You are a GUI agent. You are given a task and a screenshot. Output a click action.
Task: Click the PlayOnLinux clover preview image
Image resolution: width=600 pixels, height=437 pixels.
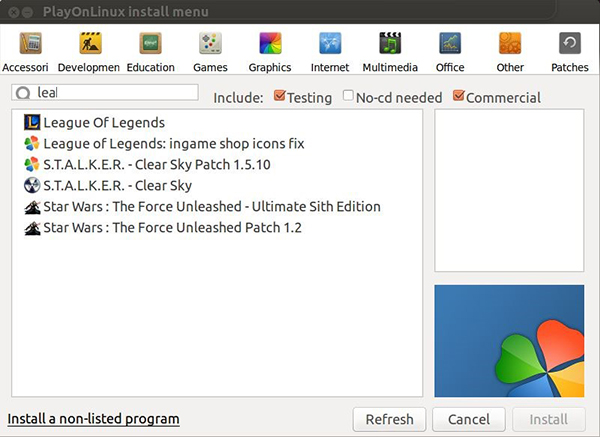click(509, 341)
